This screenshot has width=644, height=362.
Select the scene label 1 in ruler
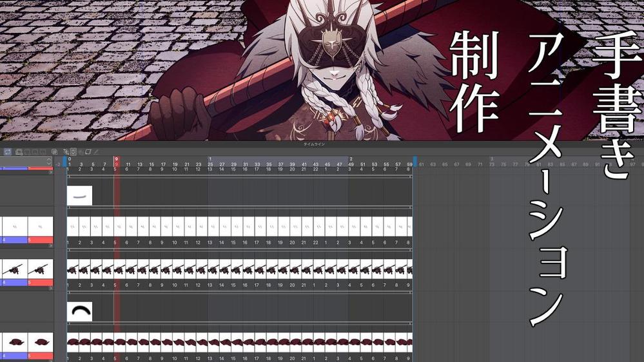pos(210,159)
